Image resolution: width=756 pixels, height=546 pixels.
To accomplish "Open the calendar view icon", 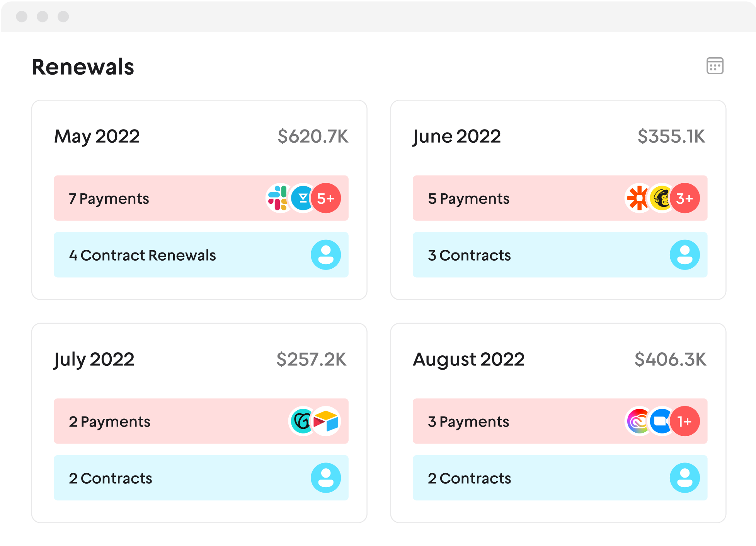I will point(715,66).
